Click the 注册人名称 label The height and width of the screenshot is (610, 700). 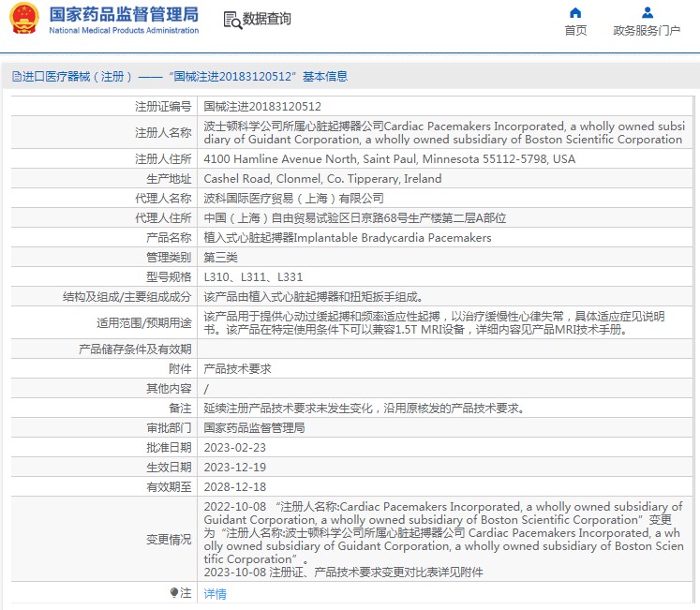coord(163,133)
